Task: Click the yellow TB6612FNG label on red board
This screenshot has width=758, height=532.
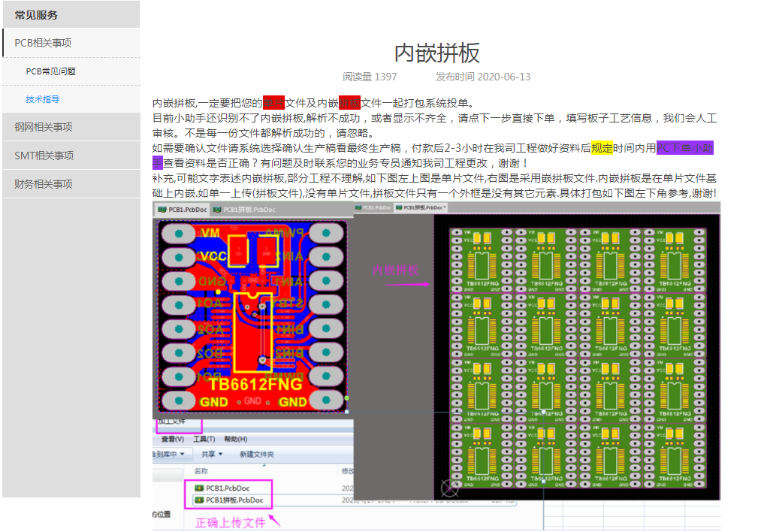Action: (x=255, y=384)
